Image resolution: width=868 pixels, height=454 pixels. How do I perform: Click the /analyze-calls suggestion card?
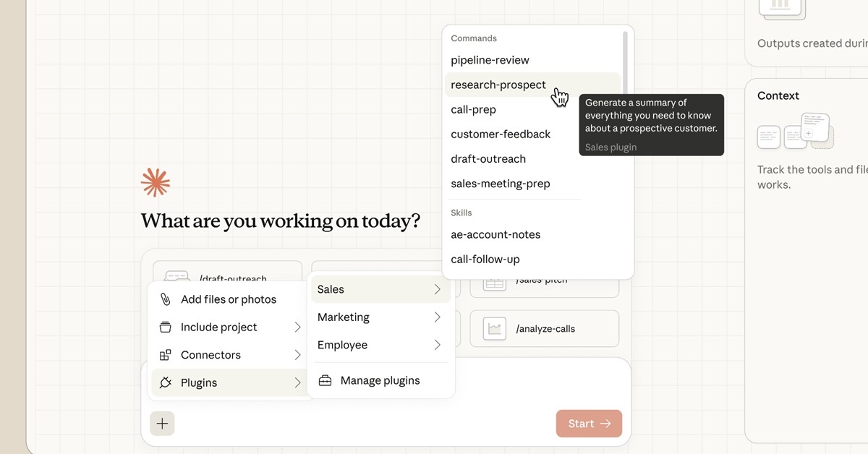pos(544,329)
